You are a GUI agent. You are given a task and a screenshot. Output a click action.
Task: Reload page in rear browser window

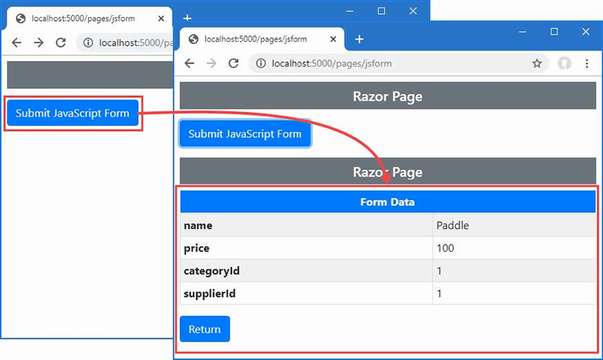click(61, 43)
